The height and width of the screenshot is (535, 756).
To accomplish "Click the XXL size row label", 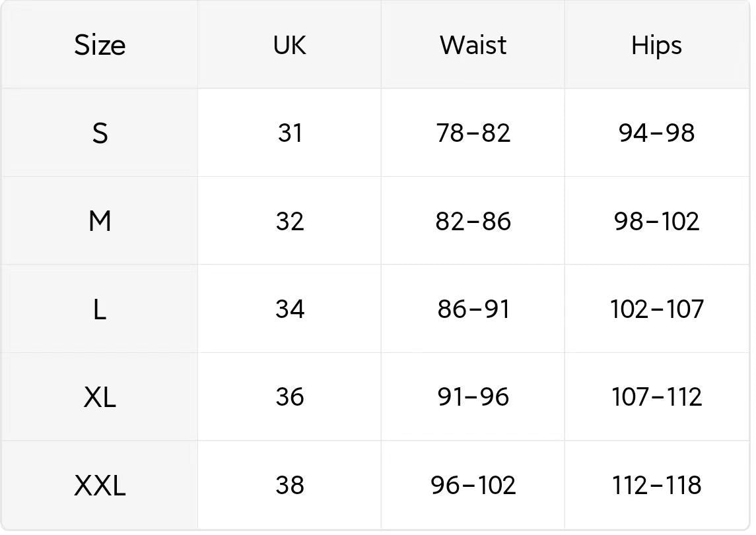I will coord(100,486).
